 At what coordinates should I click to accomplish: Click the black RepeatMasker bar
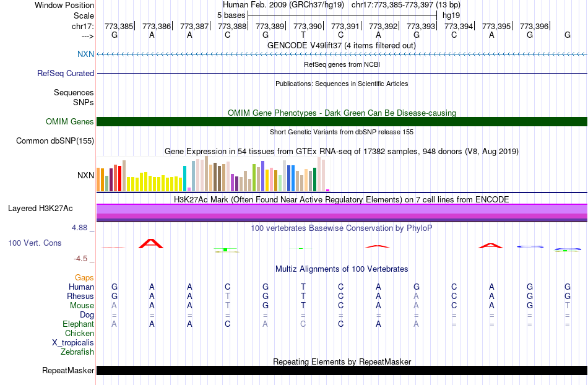pos(342,370)
